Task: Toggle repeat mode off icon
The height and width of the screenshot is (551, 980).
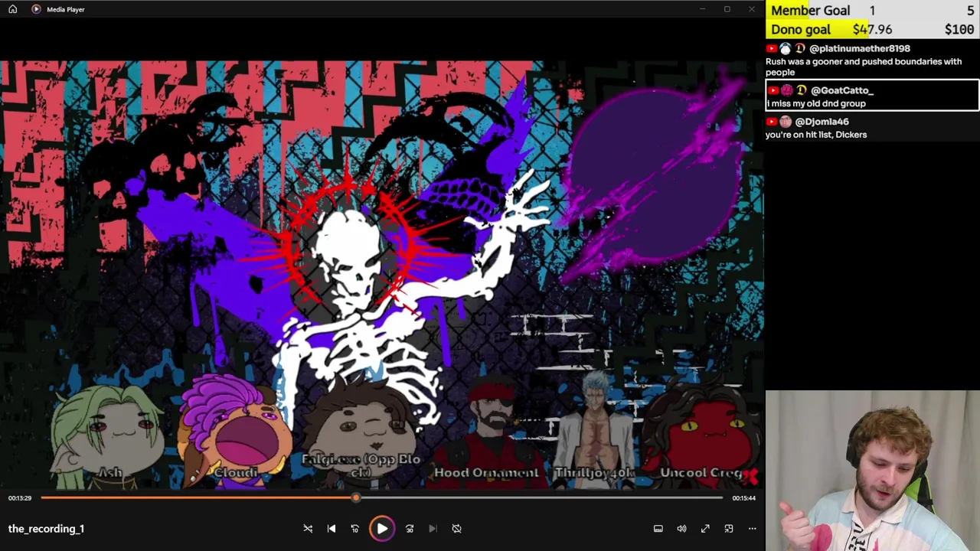Action: pyautogui.click(x=456, y=529)
